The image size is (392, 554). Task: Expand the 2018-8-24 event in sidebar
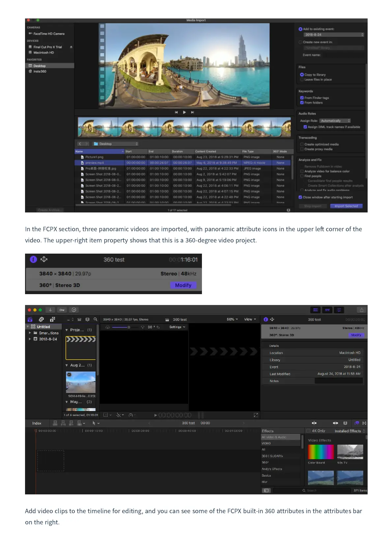tap(30, 339)
